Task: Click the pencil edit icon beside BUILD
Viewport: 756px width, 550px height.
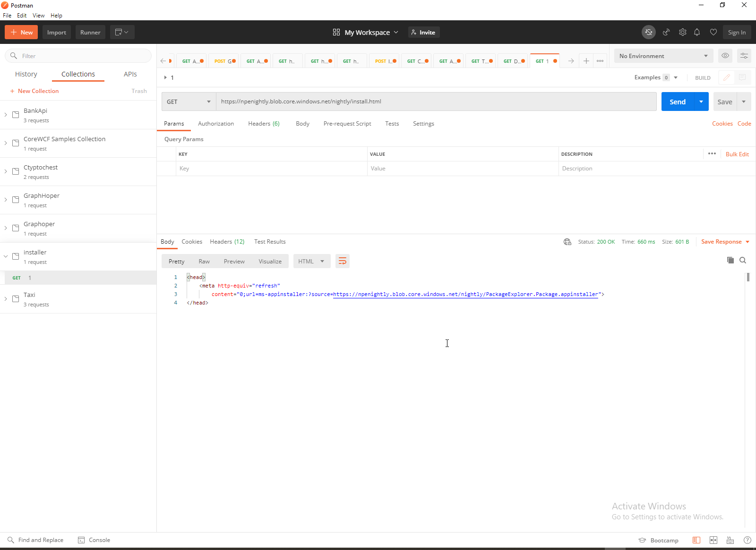Action: click(x=727, y=77)
